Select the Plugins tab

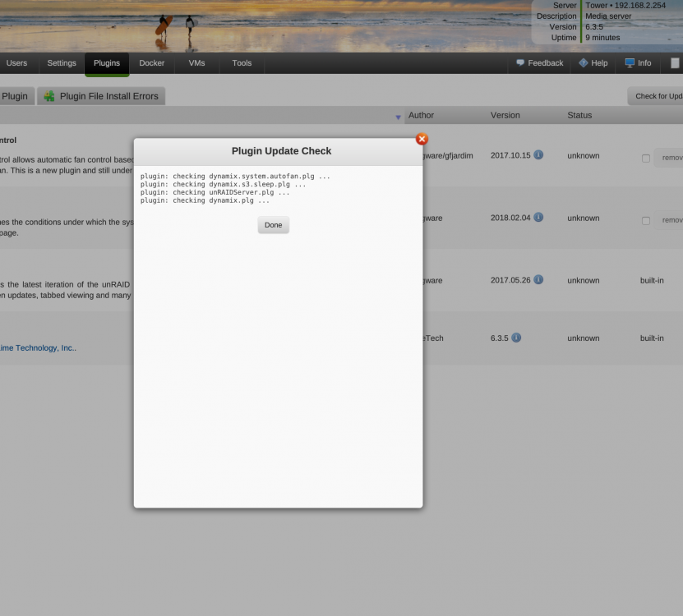[107, 63]
